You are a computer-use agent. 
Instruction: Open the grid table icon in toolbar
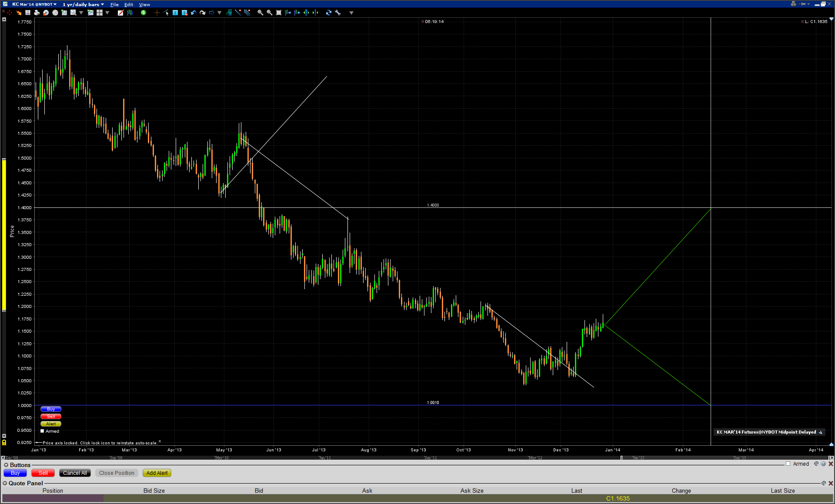pos(28,13)
